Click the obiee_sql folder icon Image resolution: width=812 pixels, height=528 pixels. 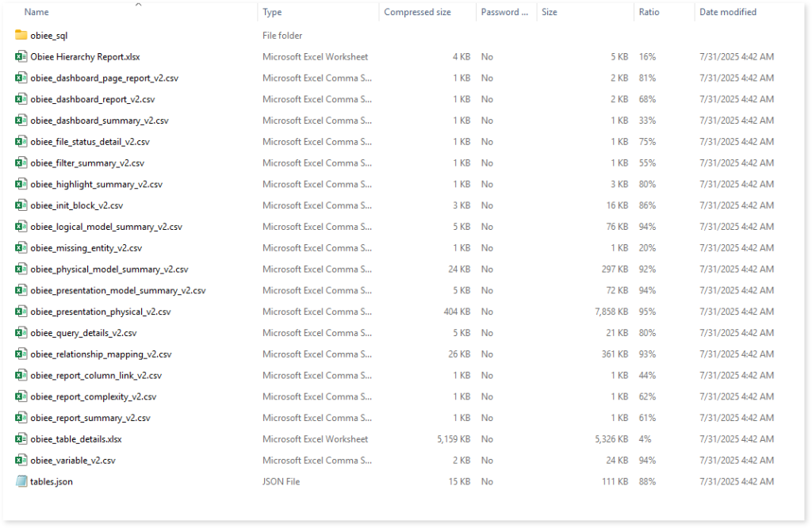coord(21,35)
